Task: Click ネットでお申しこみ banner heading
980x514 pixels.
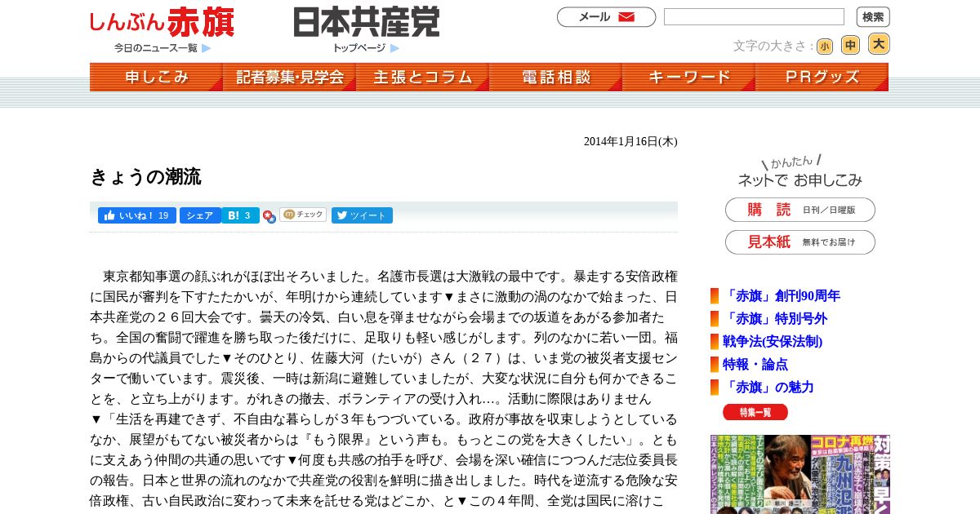Action: pyautogui.click(x=800, y=172)
